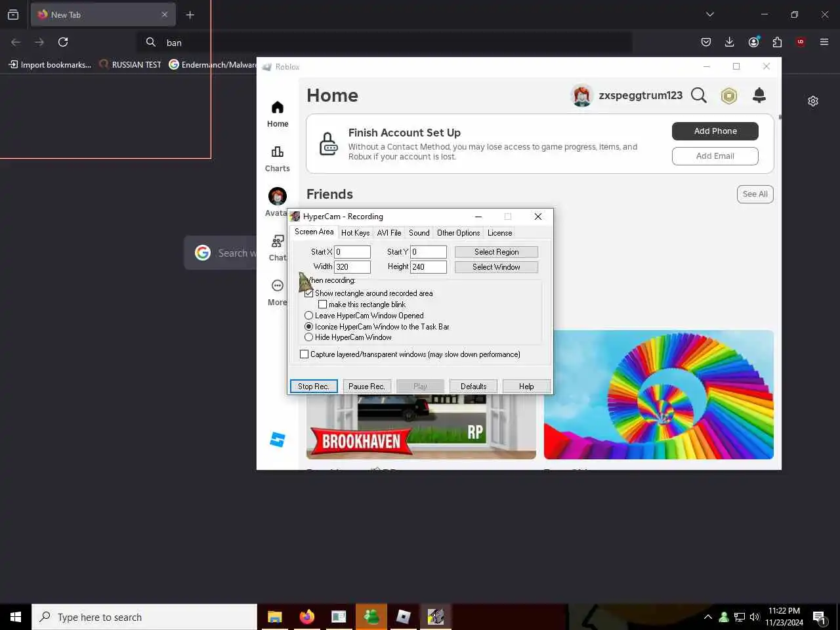
Task: Open the Other Options tab
Action: 459,233
